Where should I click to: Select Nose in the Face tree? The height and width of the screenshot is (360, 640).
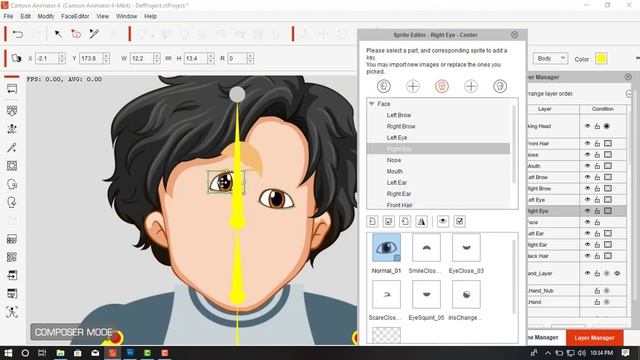coord(394,160)
